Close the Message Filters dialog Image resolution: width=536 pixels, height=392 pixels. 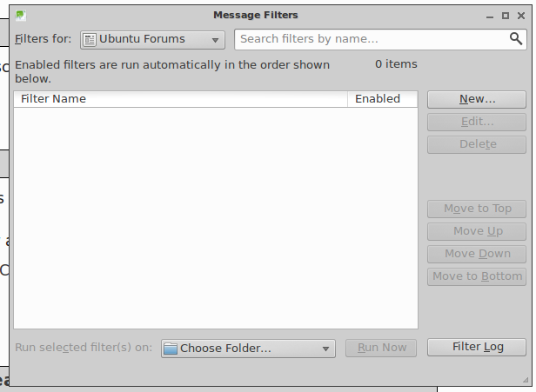(x=521, y=16)
